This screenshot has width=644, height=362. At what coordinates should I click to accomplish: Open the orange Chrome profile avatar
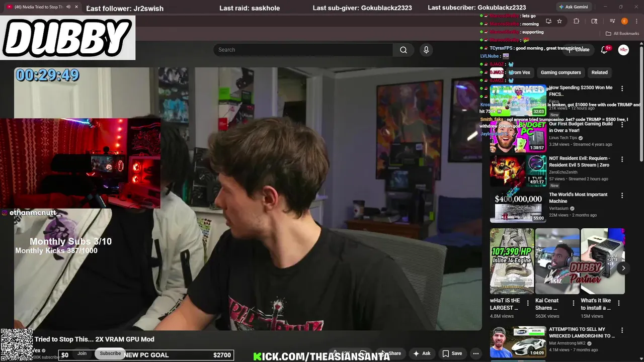624,21
